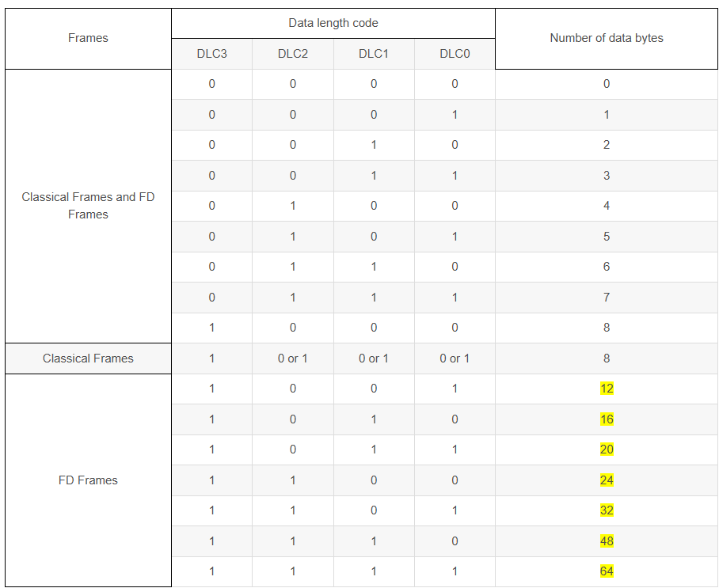Viewport: 719px width, 588px height.
Task: Click the highlighted value 16
Action: (607, 419)
